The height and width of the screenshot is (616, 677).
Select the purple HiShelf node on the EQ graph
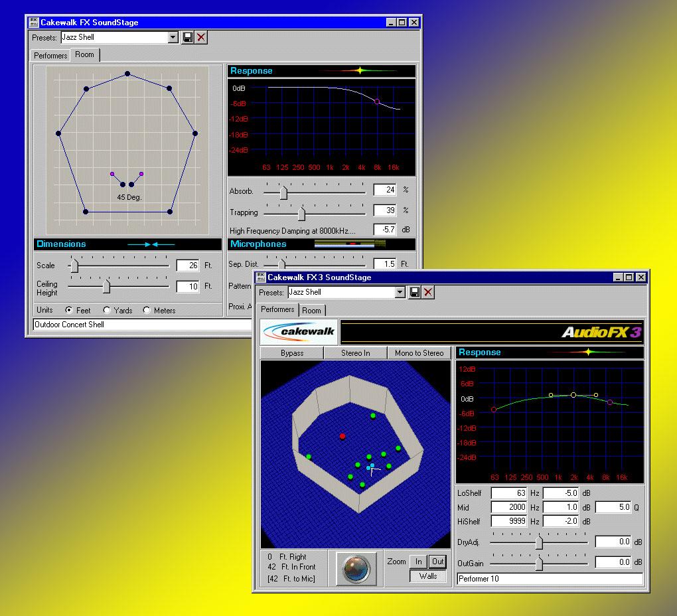[610, 402]
